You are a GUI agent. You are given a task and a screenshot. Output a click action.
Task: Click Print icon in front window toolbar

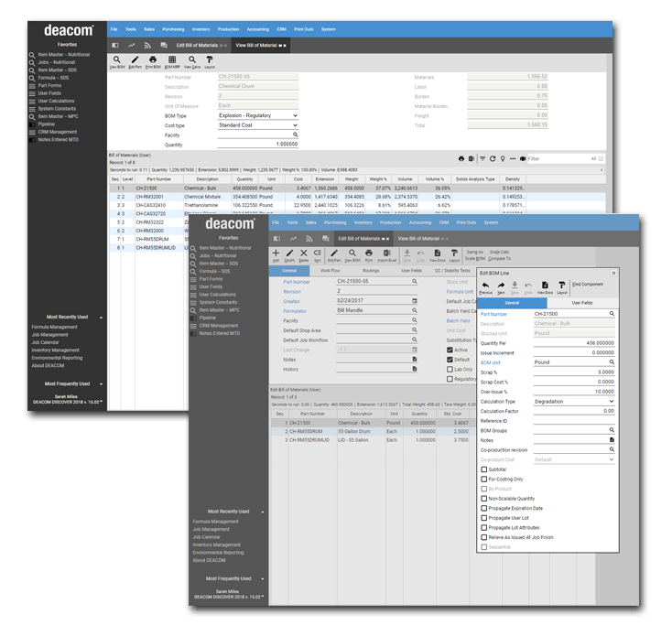(x=369, y=254)
